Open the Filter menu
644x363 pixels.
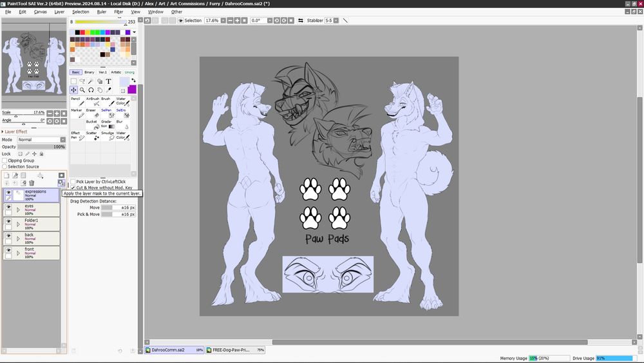tap(118, 12)
